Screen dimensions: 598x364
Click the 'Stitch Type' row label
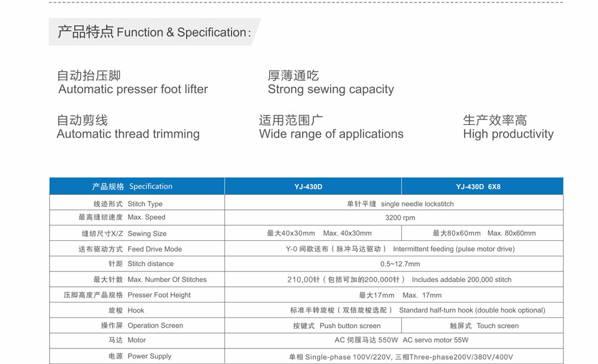tap(145, 204)
